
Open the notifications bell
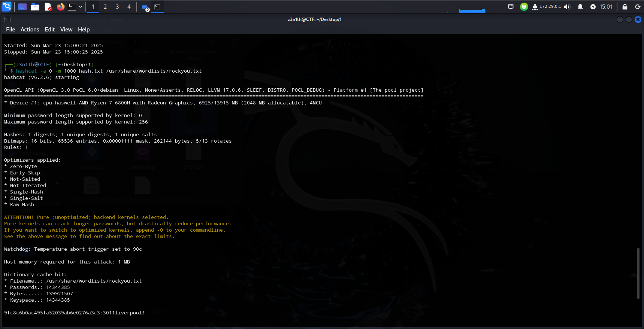point(580,7)
